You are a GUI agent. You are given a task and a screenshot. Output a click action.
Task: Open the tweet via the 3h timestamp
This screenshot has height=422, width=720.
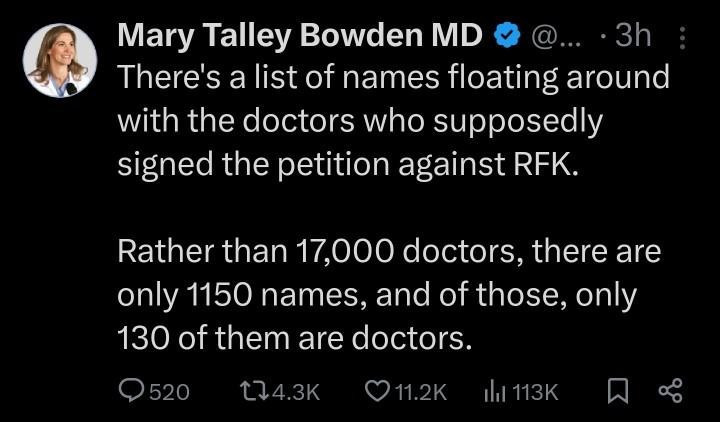tap(632, 36)
